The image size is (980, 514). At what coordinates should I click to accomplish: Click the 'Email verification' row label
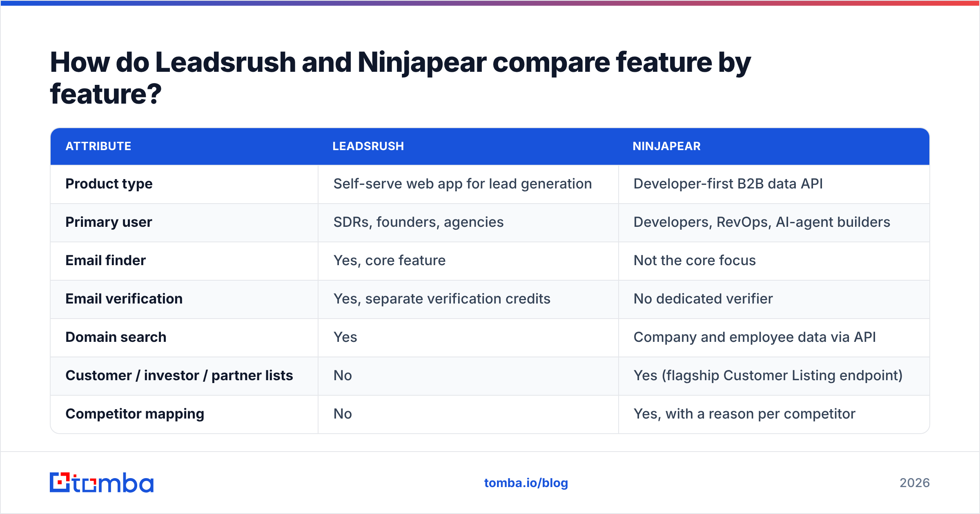click(x=124, y=299)
